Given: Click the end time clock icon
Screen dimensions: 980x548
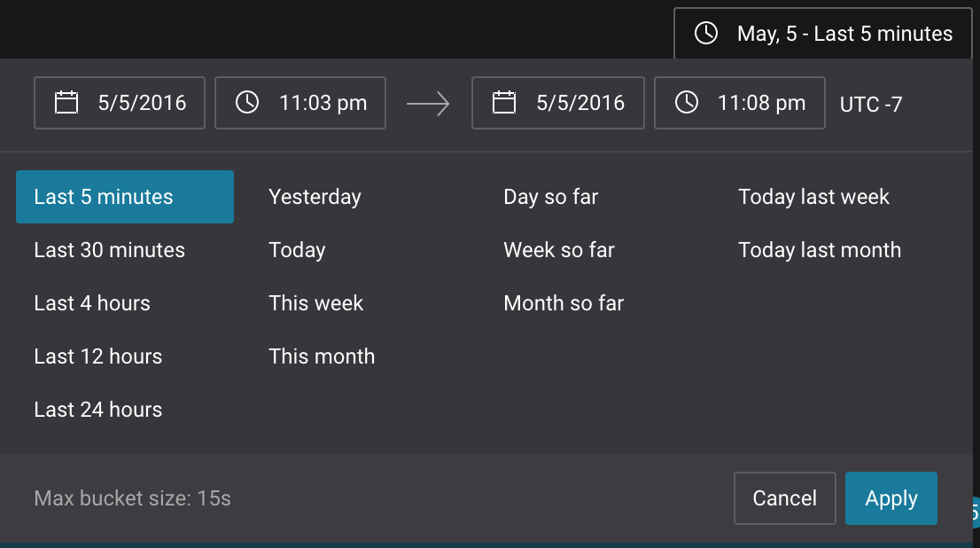Looking at the screenshot, I should (687, 103).
